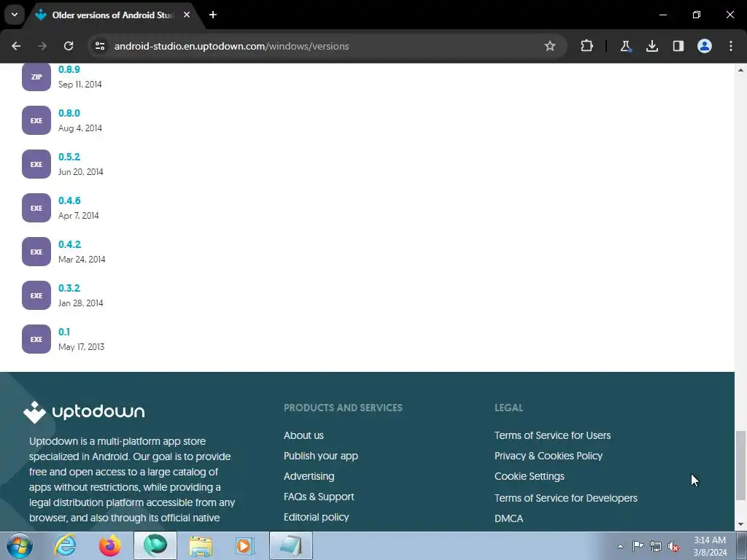Image resolution: width=747 pixels, height=560 pixels.
Task: Open the browser Downloads icon
Action: click(x=651, y=46)
